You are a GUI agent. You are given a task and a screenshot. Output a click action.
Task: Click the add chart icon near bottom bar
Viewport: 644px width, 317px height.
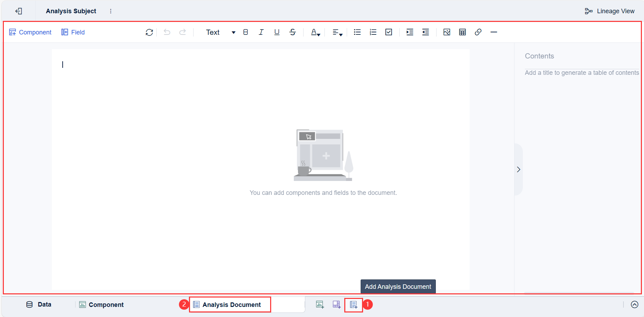coord(320,304)
